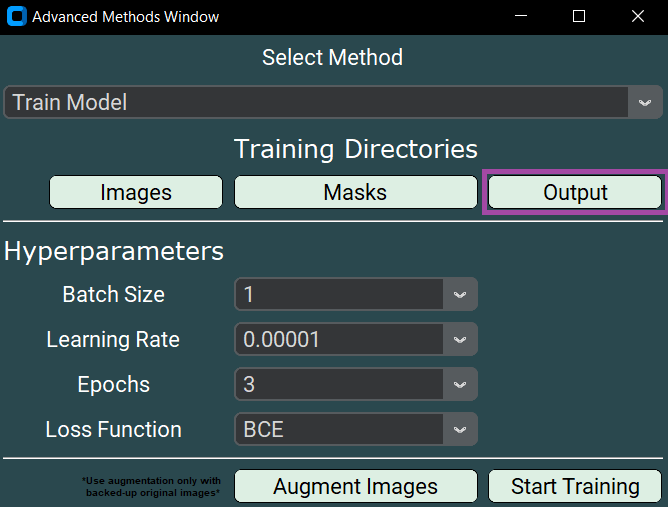The height and width of the screenshot is (507, 668).
Task: Click the Epochs chevron arrow
Action: 460,384
